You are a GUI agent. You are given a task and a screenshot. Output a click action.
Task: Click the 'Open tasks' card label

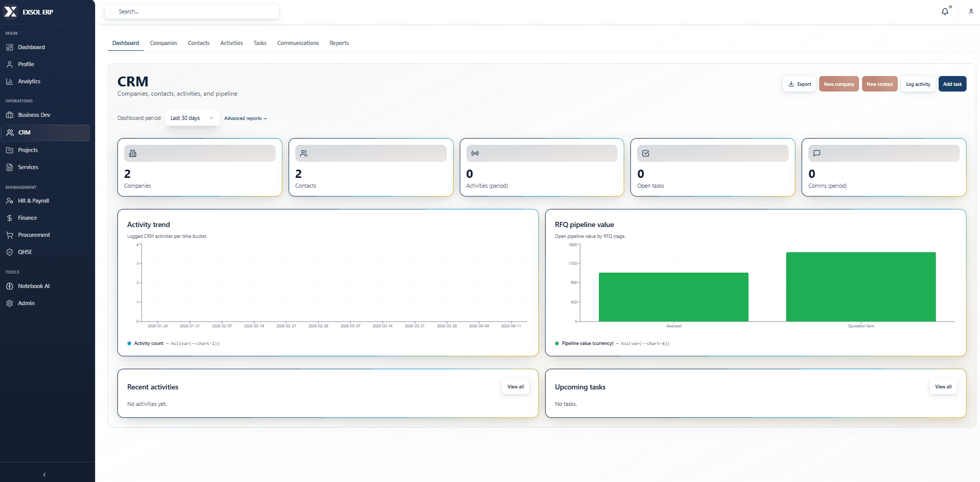[651, 186]
